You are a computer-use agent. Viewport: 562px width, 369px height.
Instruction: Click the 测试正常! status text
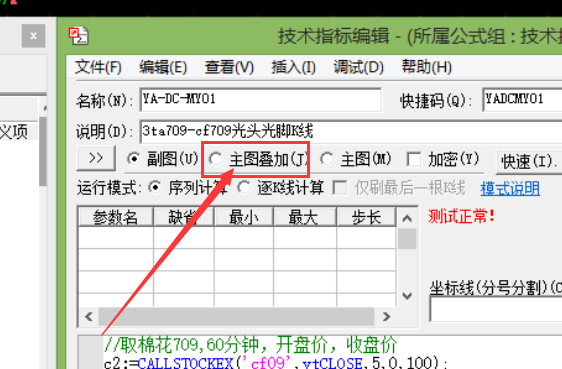(461, 216)
